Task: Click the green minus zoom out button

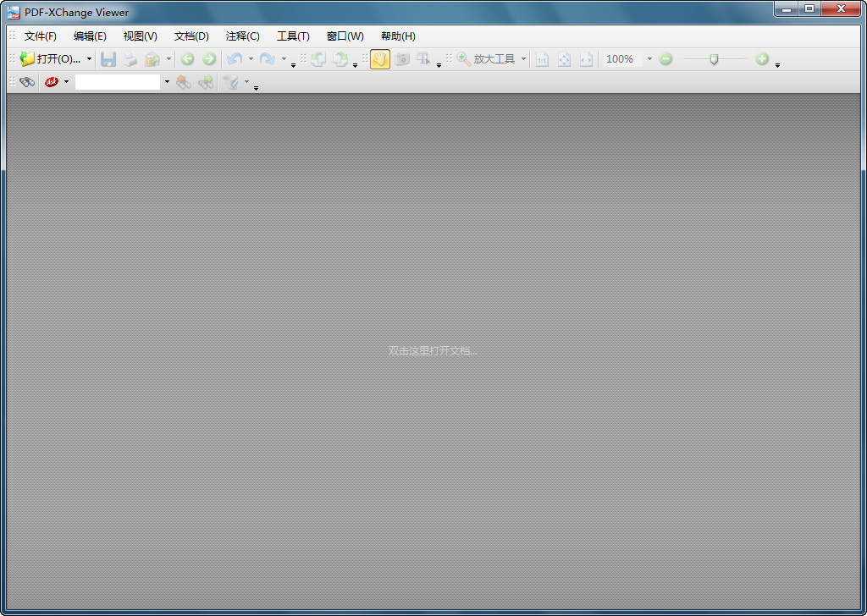Action: (665, 58)
